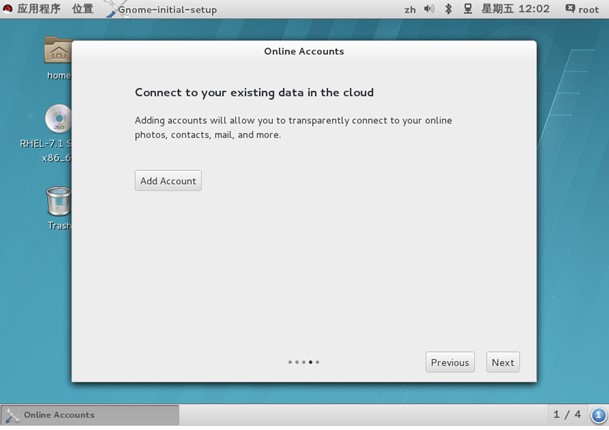Click the Bluetooth icon in top panel
The width and height of the screenshot is (609, 430).
pos(448,9)
